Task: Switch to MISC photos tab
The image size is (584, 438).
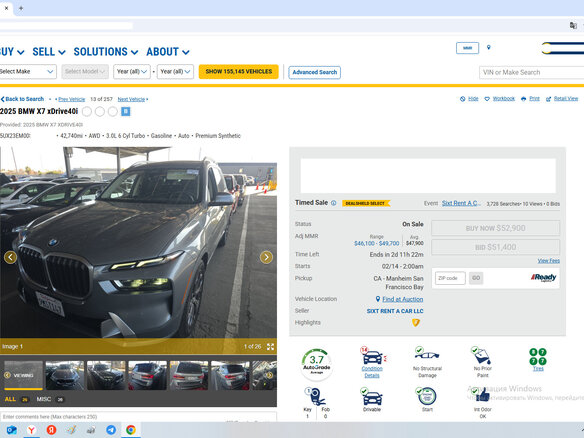Action: pyautogui.click(x=50, y=399)
